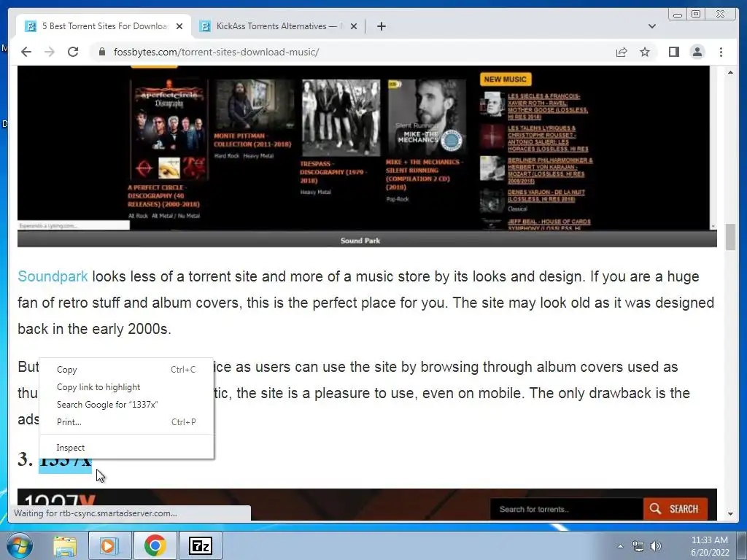This screenshot has height=560, width=747.
Task: Share this page icon
Action: click(622, 52)
